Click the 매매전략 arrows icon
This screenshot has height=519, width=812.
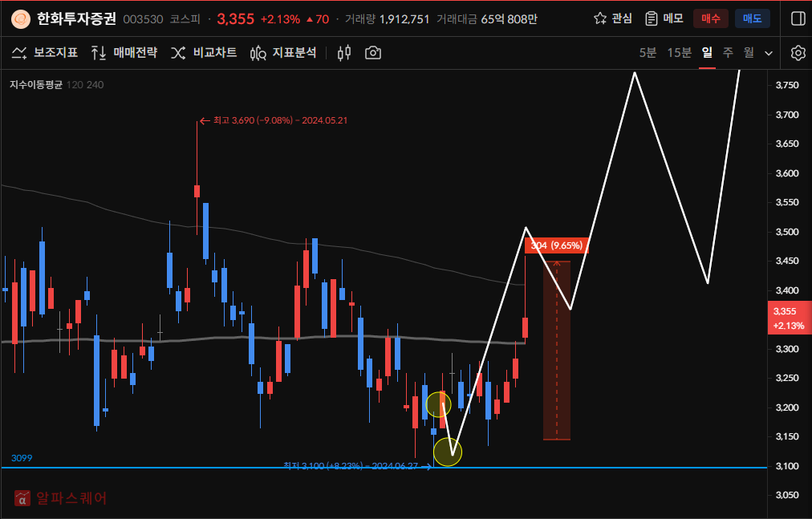click(x=99, y=53)
